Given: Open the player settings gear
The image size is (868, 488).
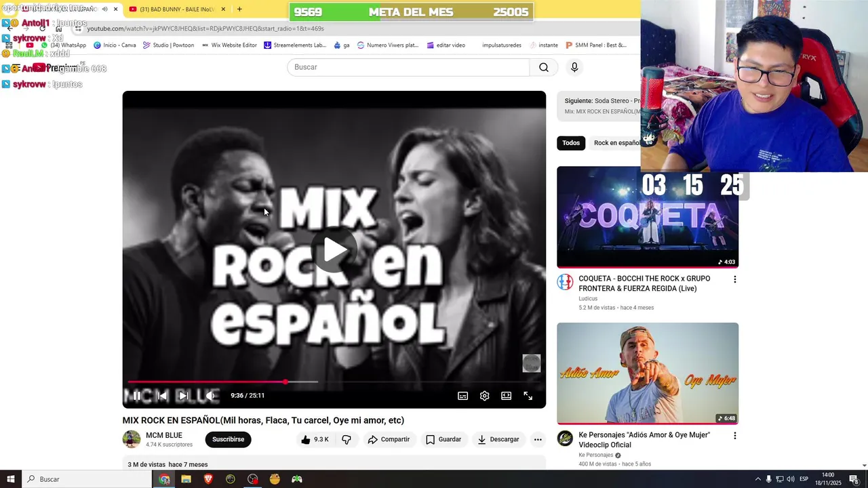Looking at the screenshot, I should (x=484, y=396).
